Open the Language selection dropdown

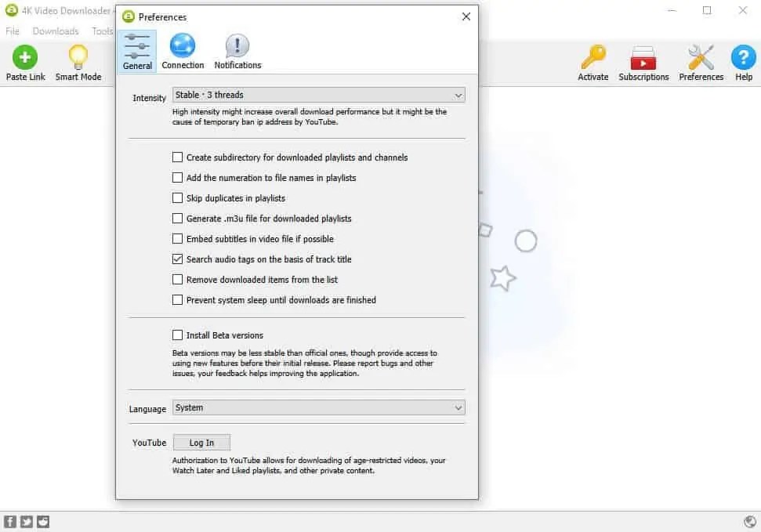(318, 408)
